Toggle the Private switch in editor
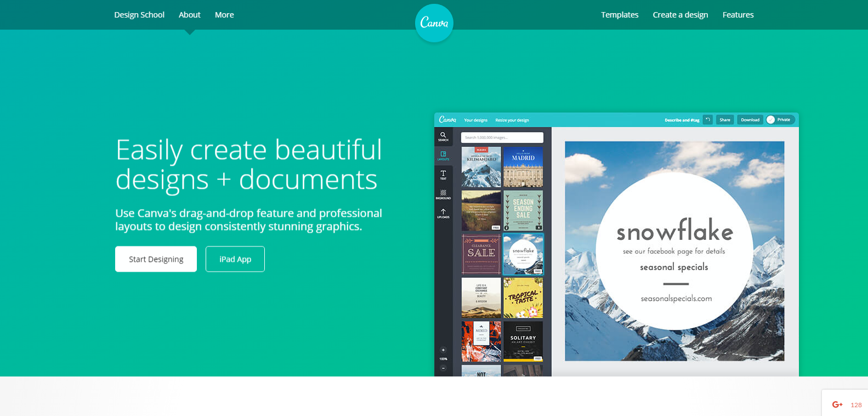This screenshot has height=416, width=868. [x=780, y=120]
